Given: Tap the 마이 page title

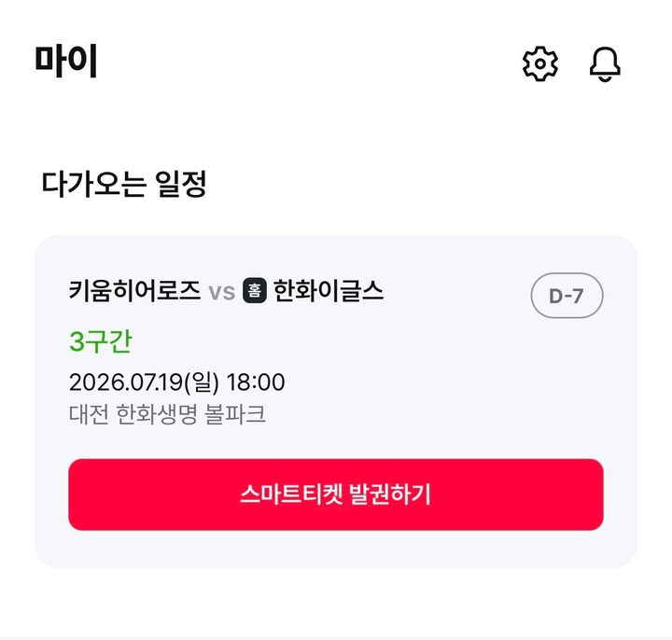Looking at the screenshot, I should pyautogui.click(x=66, y=62).
